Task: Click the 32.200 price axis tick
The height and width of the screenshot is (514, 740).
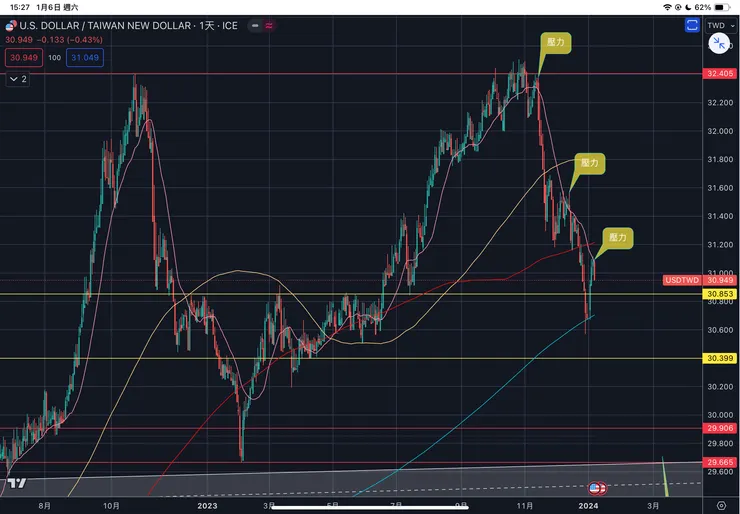Action: (720, 102)
